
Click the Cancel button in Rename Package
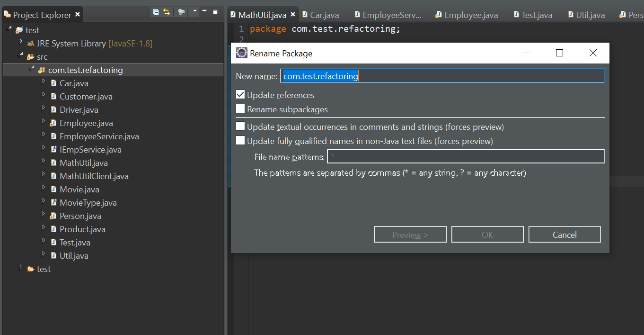pyautogui.click(x=564, y=235)
